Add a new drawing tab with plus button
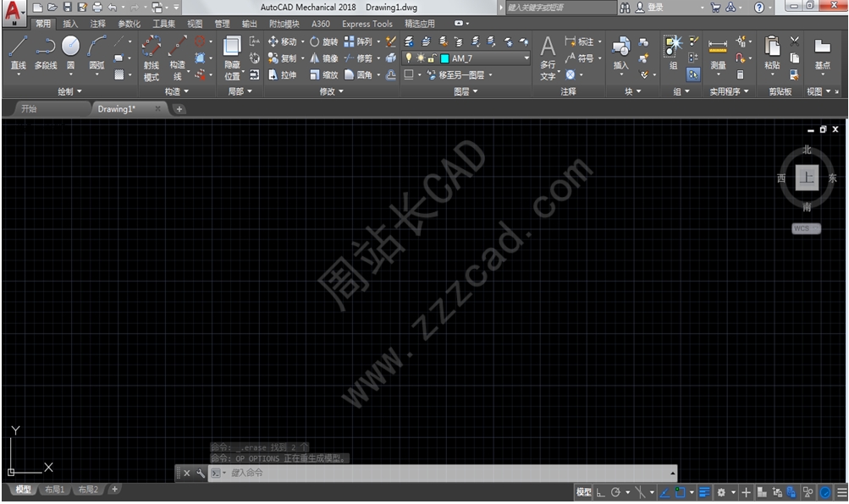This screenshot has height=504, width=849. (179, 109)
